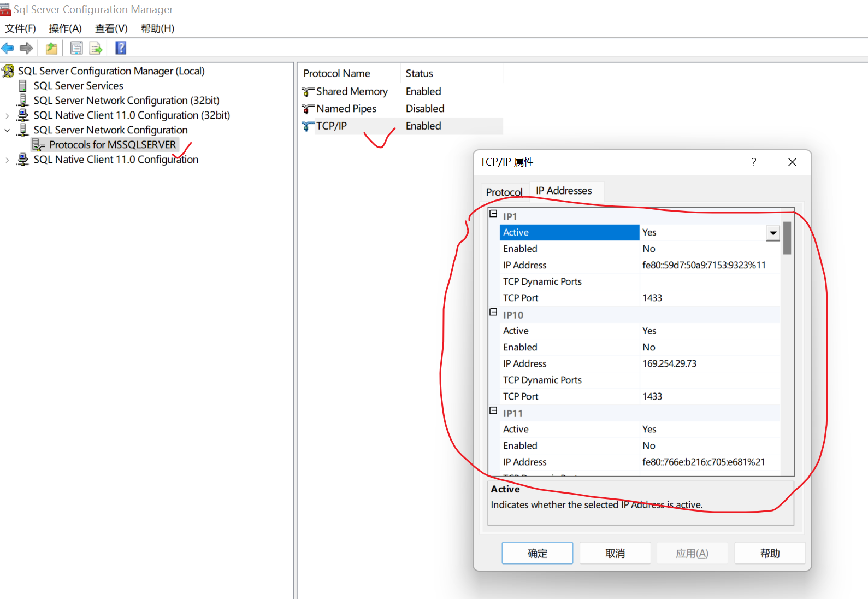Close the TCP/IP properties dialog
Screen dimensions: 868x599
(792, 162)
